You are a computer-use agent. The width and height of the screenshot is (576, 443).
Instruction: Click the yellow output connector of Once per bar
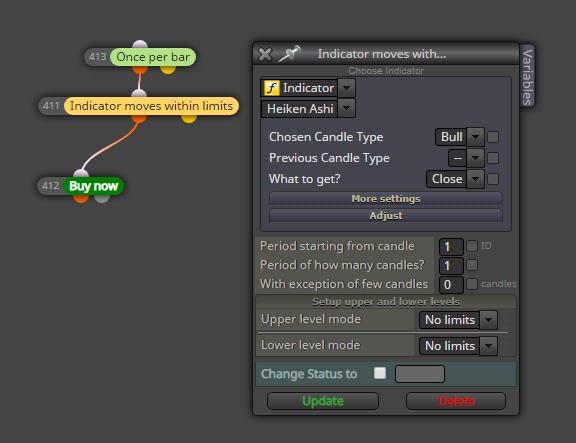(x=168, y=69)
